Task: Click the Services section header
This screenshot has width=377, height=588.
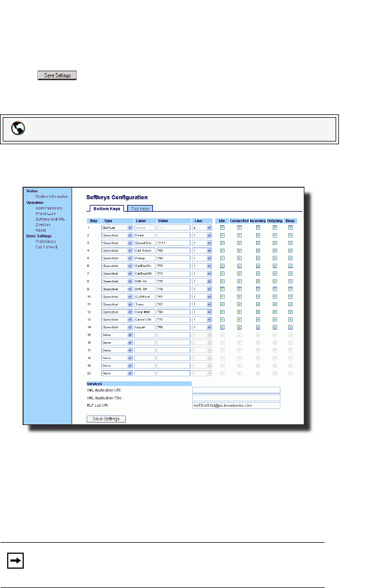Action: point(139,384)
